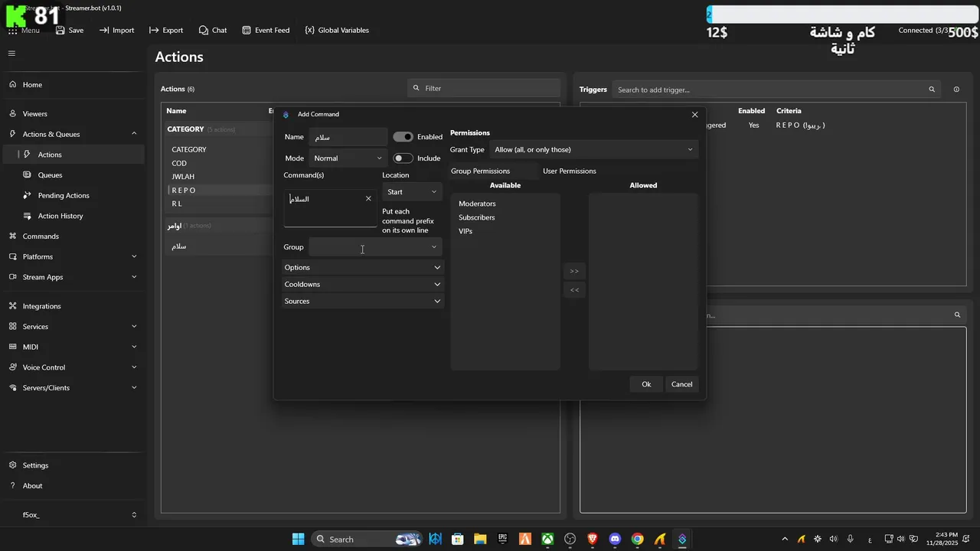Open Viewers in sidebar
The height and width of the screenshot is (551, 980).
[x=73, y=113]
